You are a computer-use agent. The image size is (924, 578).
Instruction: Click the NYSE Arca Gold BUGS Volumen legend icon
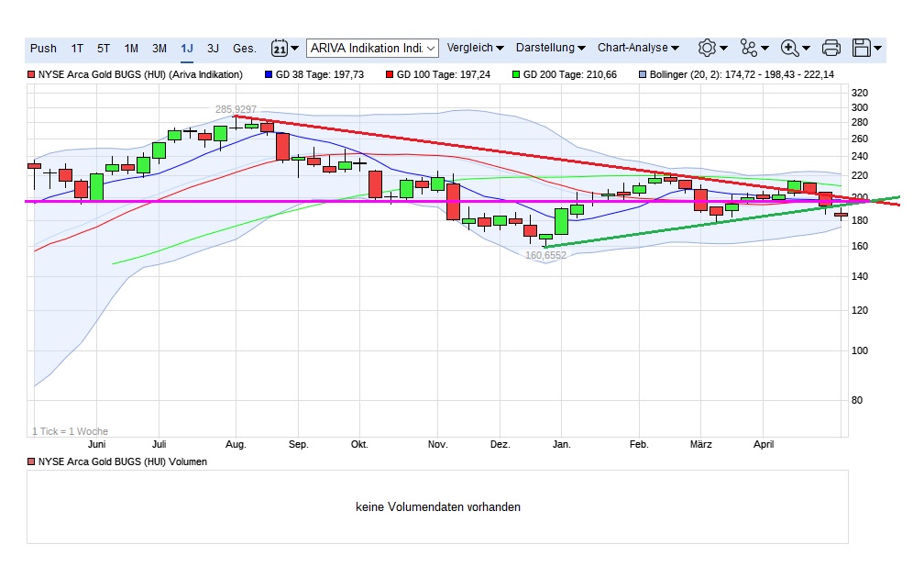(x=32, y=461)
